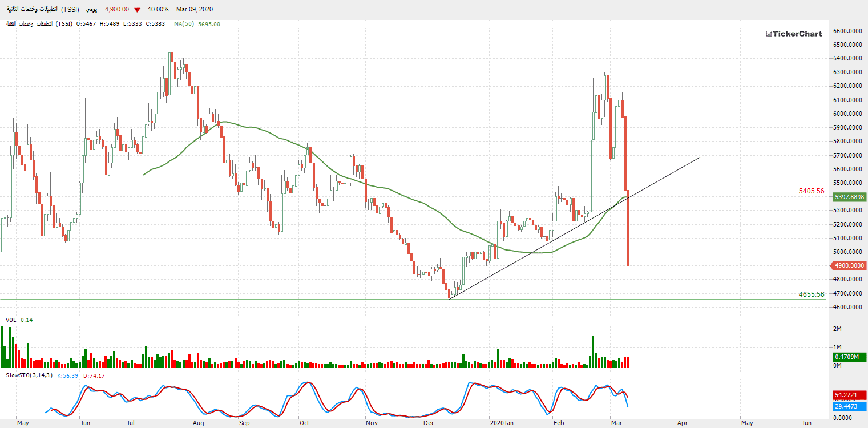Click the 6600.0000 price axis label
Image resolution: width=868 pixels, height=428 pixels.
point(848,31)
